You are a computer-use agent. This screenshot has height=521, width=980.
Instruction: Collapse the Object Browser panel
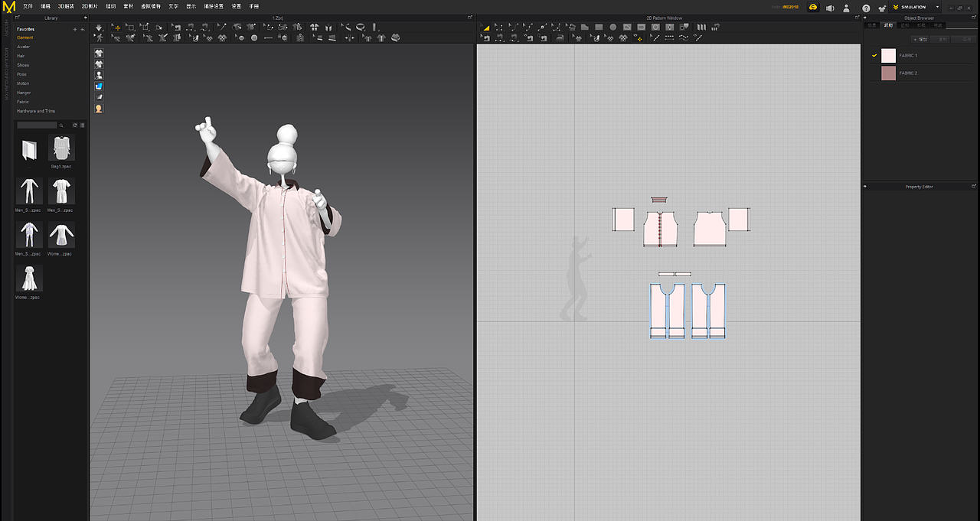[x=865, y=18]
